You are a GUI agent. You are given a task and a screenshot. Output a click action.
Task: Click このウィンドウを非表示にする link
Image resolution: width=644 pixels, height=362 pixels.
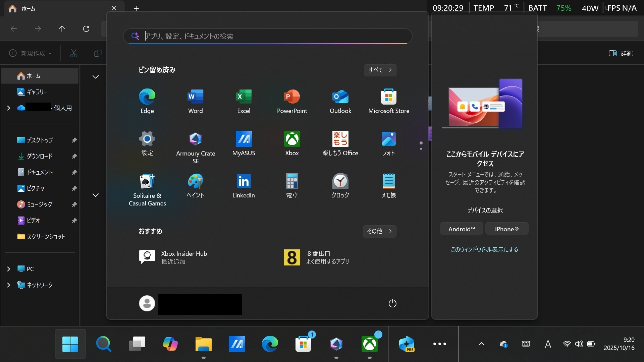[484, 249]
